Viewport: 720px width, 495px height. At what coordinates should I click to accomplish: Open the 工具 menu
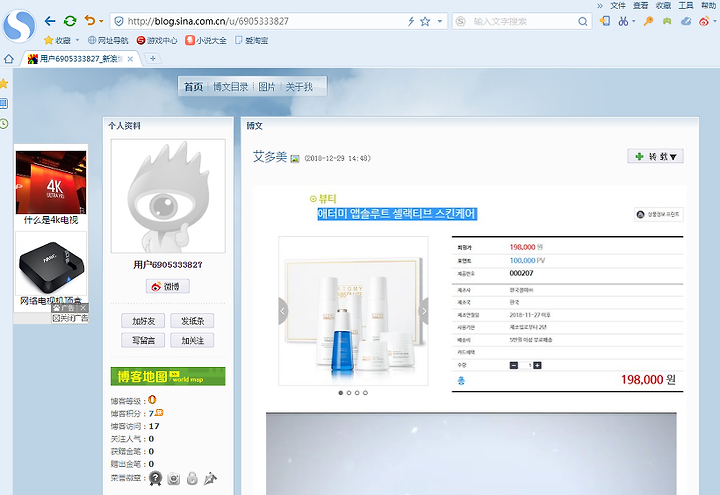point(686,6)
